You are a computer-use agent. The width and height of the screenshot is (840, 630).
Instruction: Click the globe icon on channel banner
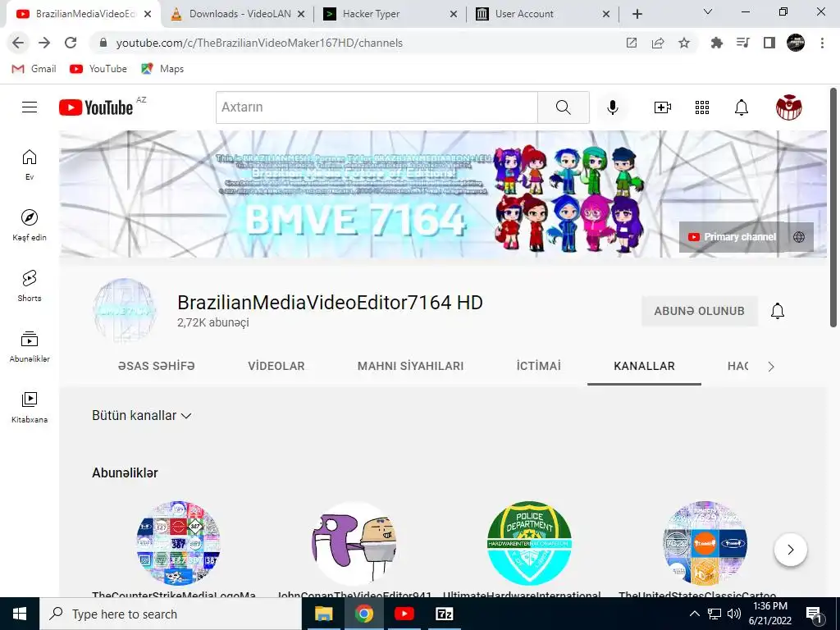click(x=799, y=237)
